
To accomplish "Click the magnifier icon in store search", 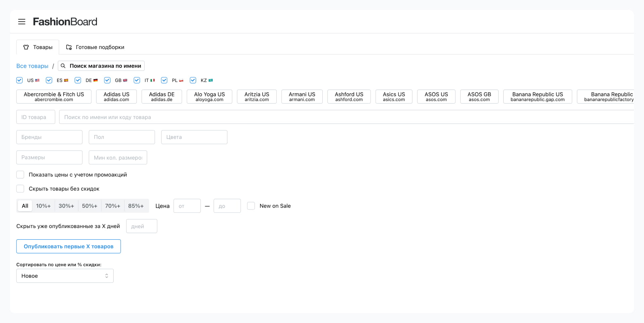I will tap(63, 66).
